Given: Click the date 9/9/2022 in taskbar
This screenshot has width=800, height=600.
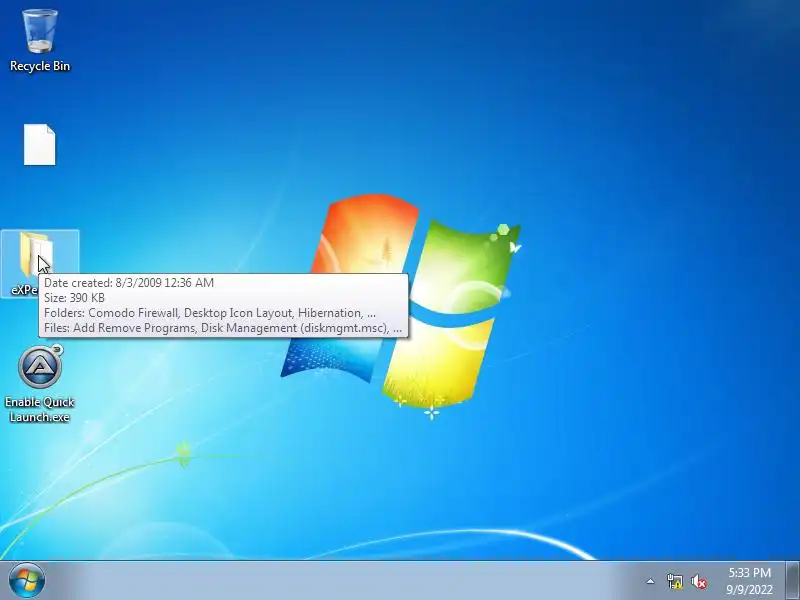Looking at the screenshot, I should (x=749, y=590).
